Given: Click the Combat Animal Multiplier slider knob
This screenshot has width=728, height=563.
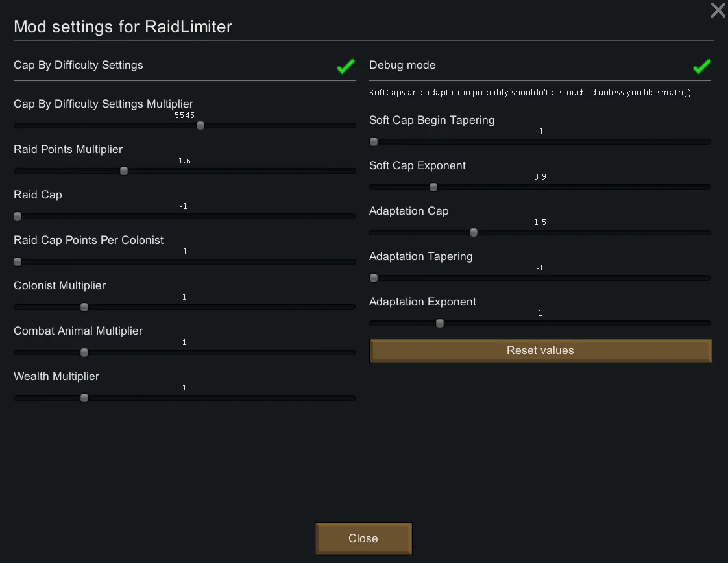Looking at the screenshot, I should (84, 353).
